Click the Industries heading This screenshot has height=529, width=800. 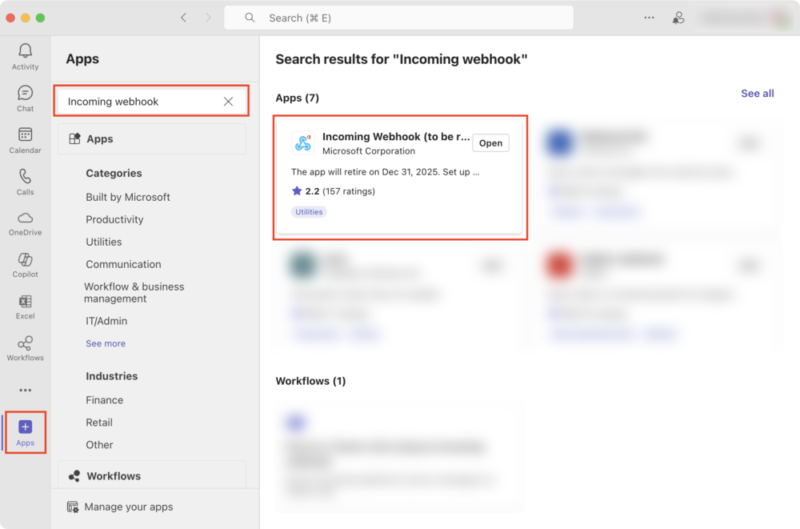pos(112,376)
